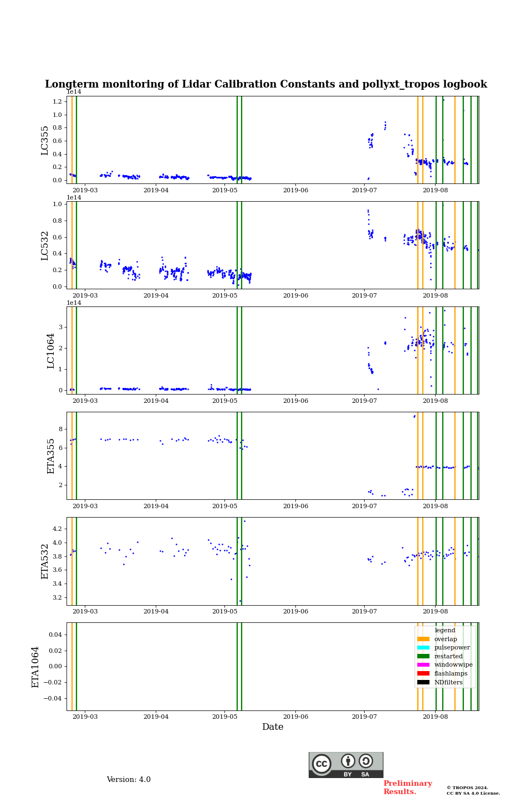Click the ETA355 y-axis label

[51, 456]
